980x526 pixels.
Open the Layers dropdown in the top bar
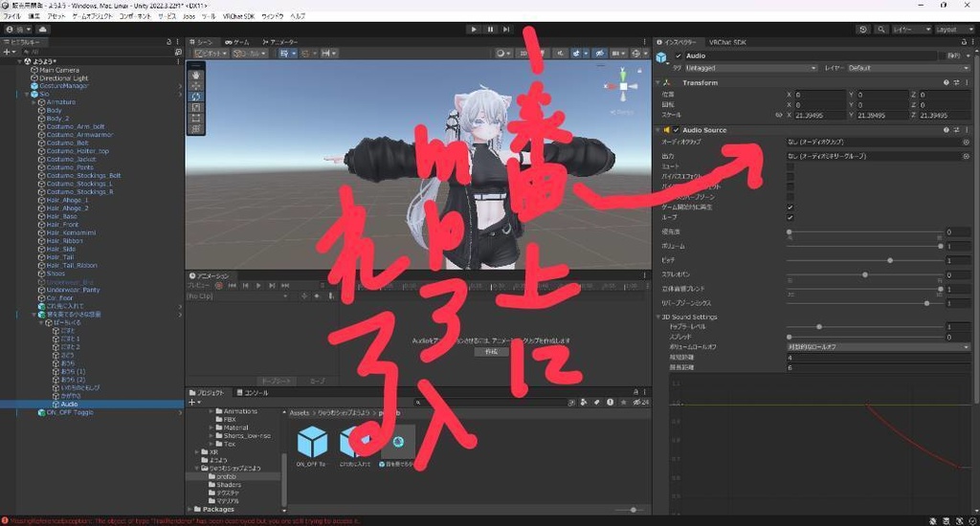(x=911, y=30)
